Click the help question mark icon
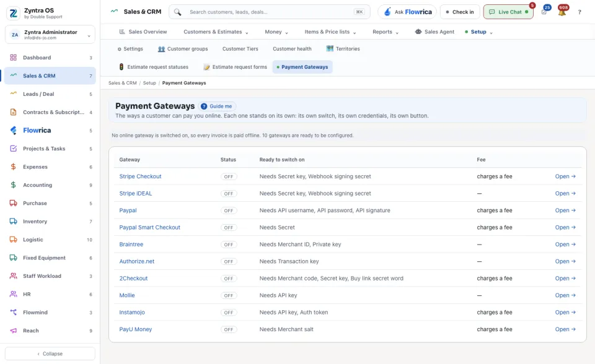The width and height of the screenshot is (595, 364). coord(580,12)
